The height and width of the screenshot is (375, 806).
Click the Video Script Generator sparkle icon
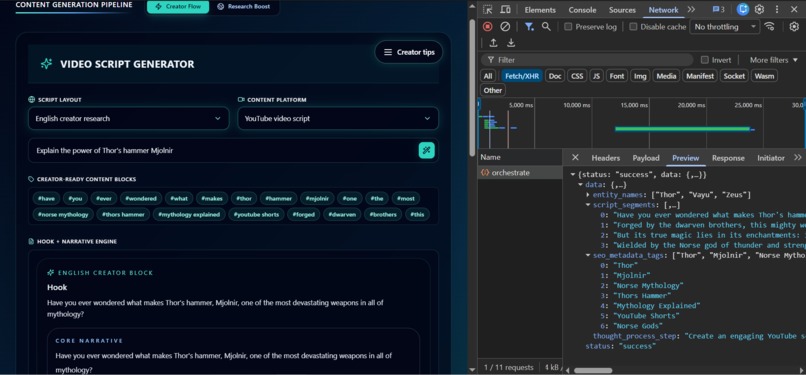coord(46,64)
